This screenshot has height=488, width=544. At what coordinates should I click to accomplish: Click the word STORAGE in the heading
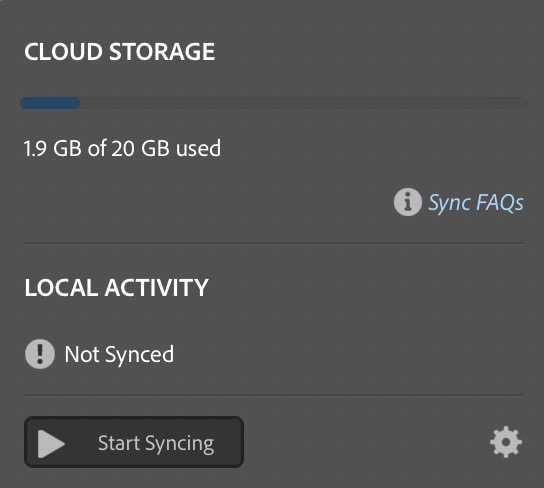[162, 52]
